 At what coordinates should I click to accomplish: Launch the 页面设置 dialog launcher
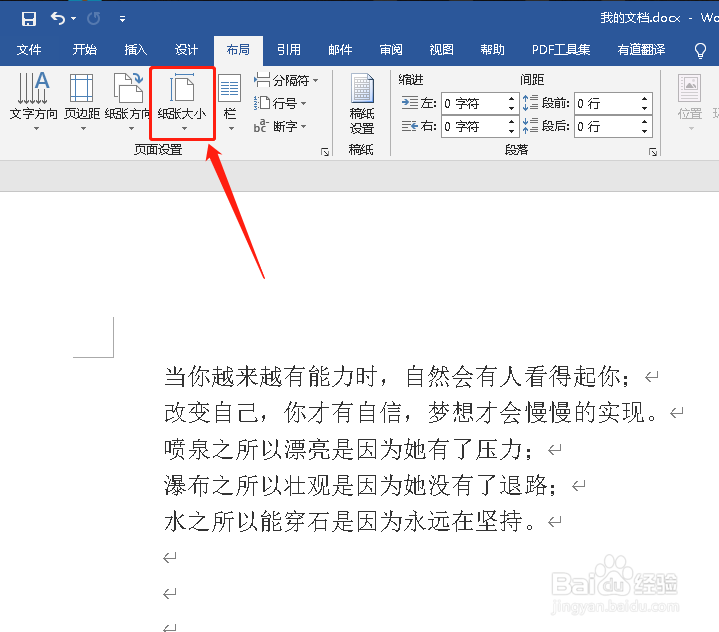[325, 152]
